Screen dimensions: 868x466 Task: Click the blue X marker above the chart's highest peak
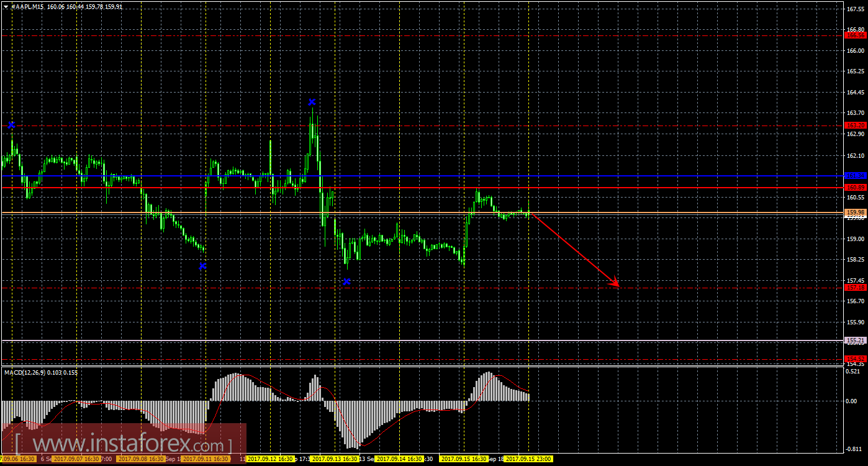coord(312,102)
